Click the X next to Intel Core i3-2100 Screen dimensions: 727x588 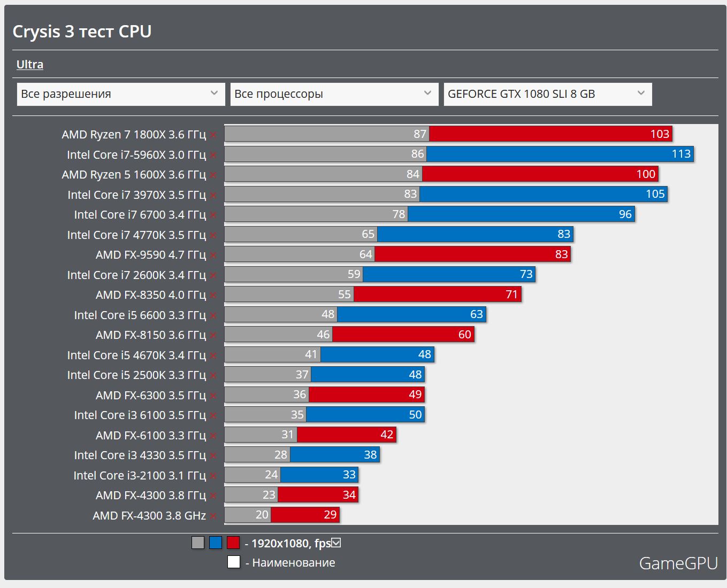click(213, 476)
